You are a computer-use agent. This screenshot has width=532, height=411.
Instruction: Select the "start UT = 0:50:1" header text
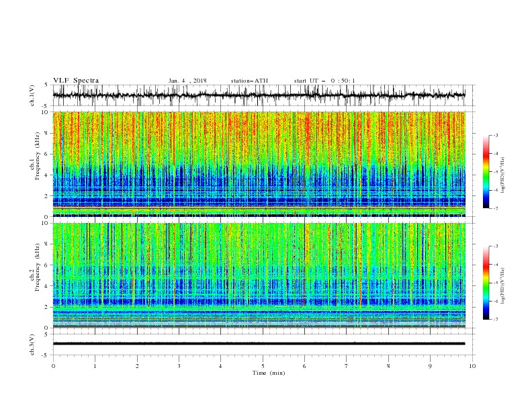click(x=324, y=81)
